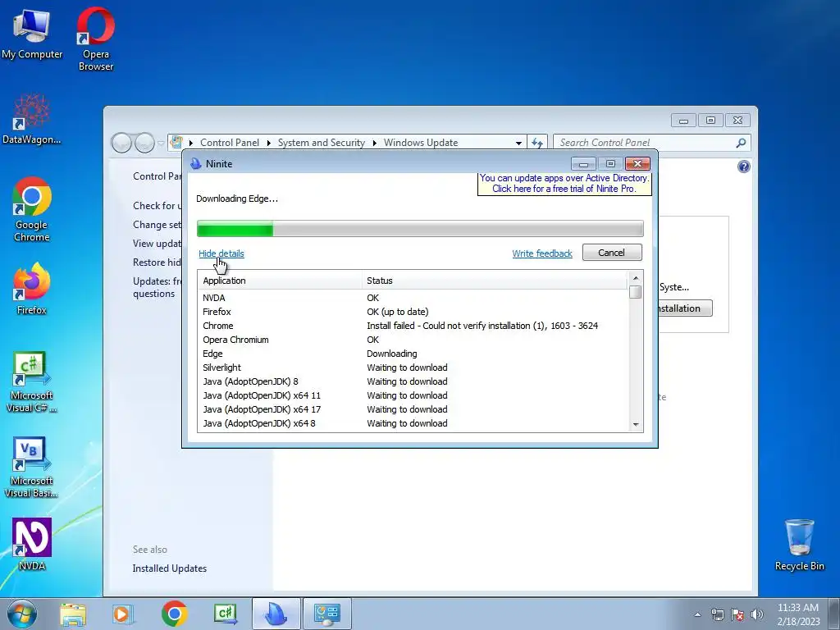The width and height of the screenshot is (840, 630).
Task: Open Microsoft Visual Basic desktop shortcut
Action: [x=32, y=467]
